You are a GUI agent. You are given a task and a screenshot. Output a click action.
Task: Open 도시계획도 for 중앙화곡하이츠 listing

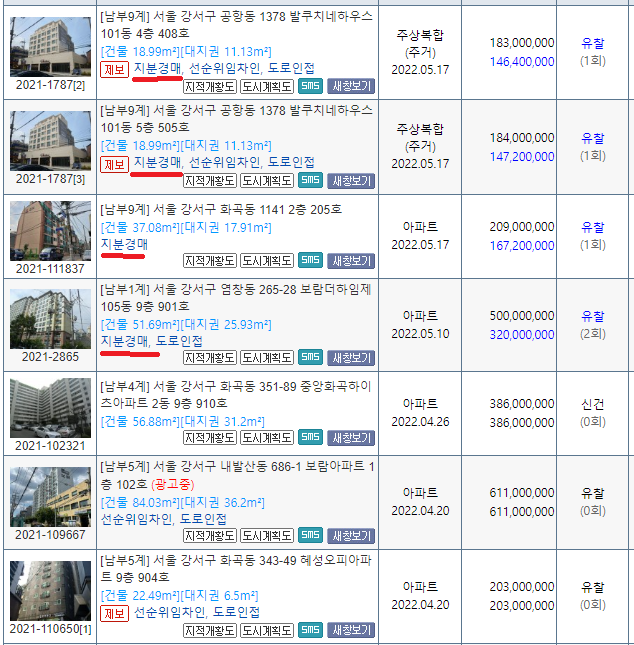coord(267,438)
